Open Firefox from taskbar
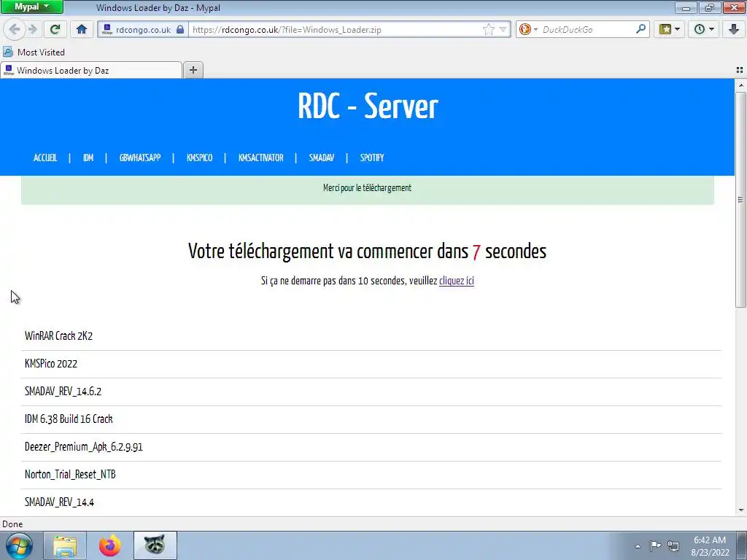The image size is (747, 560). pos(110,545)
